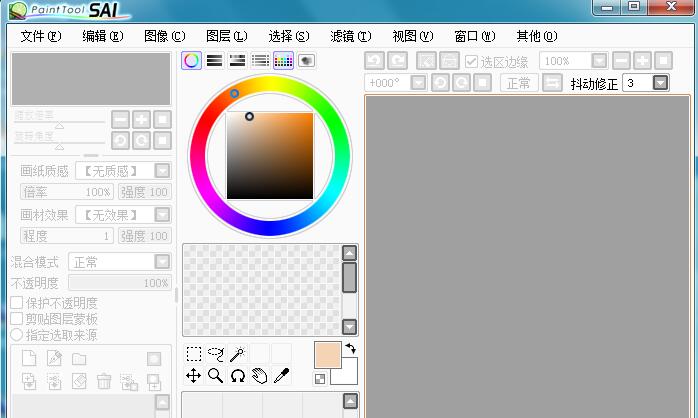Open the 画纸质感 texture dropdown

coord(161,171)
